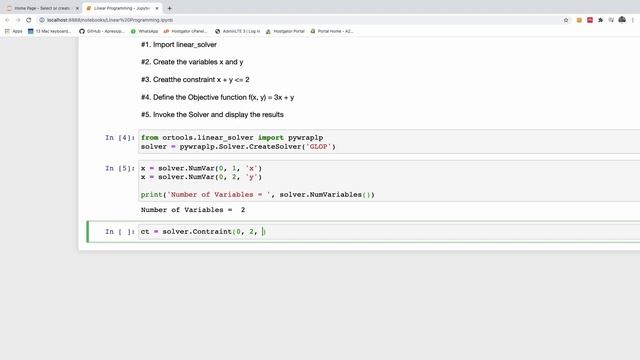
Task: Click '#1. Import linear_solver' text
Action: coord(179,44)
